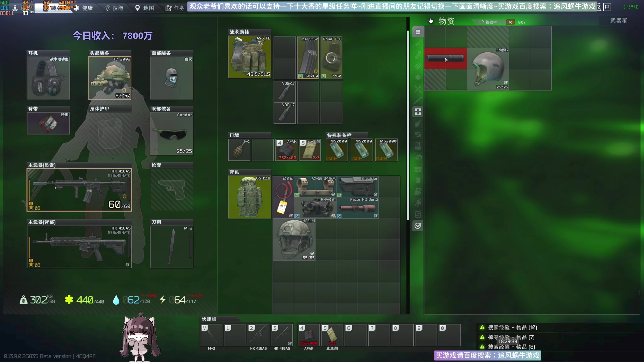Screen dimensions: 644x362
Task: Select the Kolpak helmet in loot
Action: [x=488, y=69]
